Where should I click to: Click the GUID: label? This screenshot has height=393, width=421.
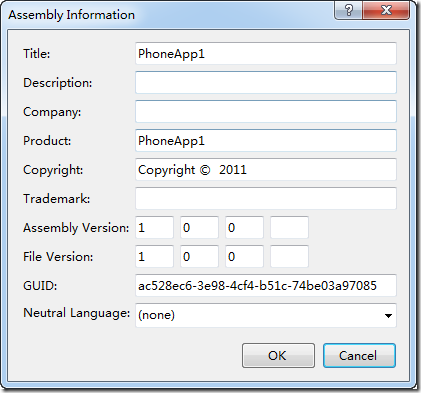coord(40,286)
